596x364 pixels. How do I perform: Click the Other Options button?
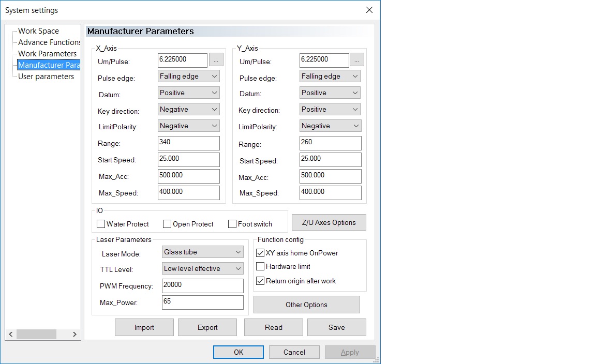306,305
